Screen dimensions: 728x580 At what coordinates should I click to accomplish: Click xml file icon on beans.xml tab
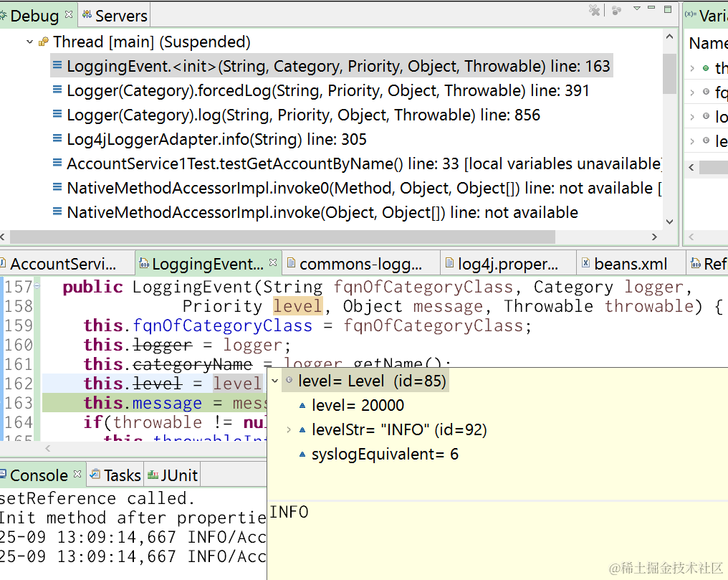pyautogui.click(x=586, y=263)
